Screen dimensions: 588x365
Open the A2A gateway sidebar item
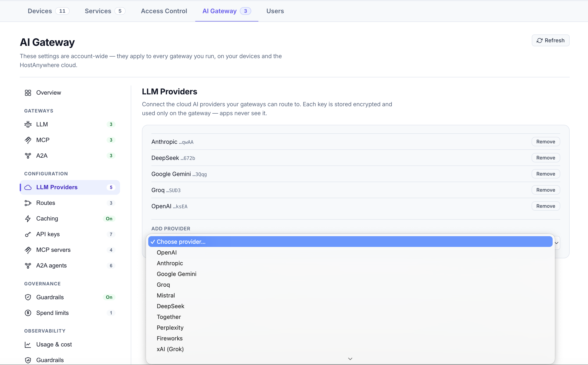tap(70, 156)
